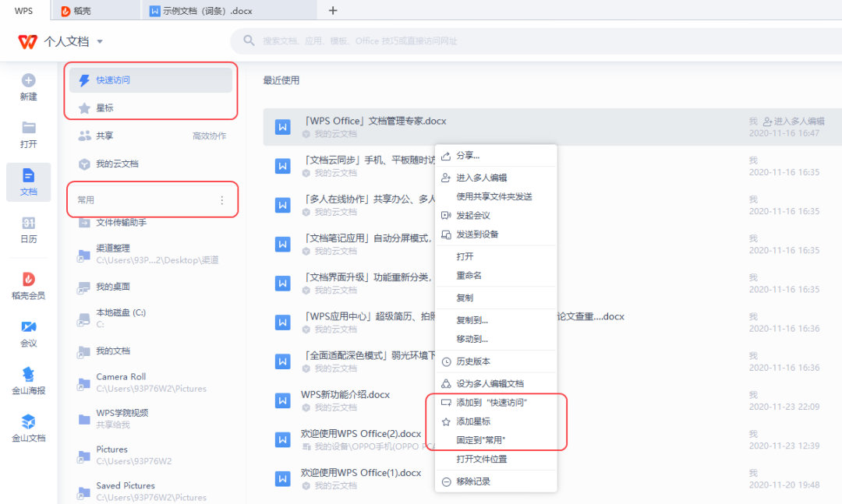Click the 最近使用 heading
This screenshot has width=842, height=504.
pos(281,80)
